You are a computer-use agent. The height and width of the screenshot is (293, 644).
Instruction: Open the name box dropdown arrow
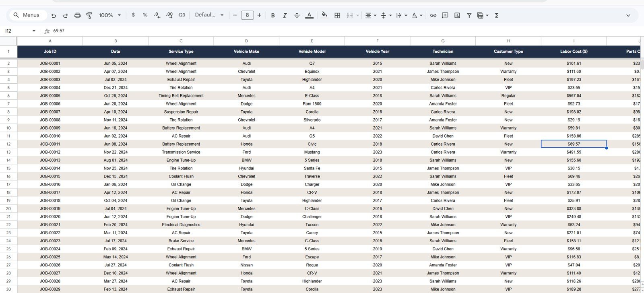(x=34, y=31)
